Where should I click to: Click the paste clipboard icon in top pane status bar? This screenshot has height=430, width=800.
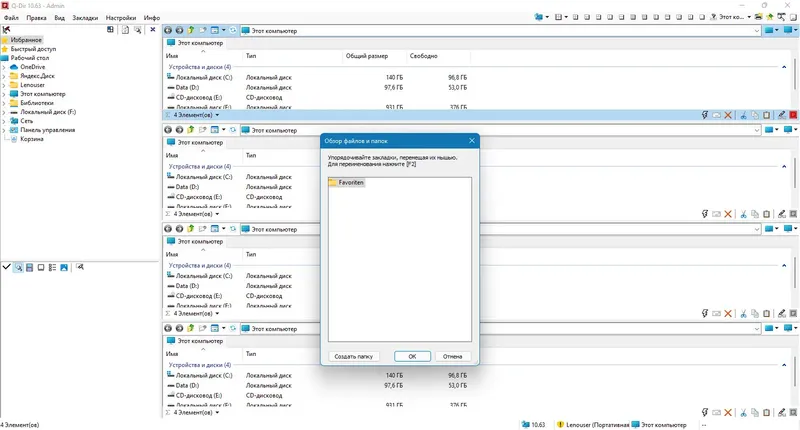pos(766,115)
